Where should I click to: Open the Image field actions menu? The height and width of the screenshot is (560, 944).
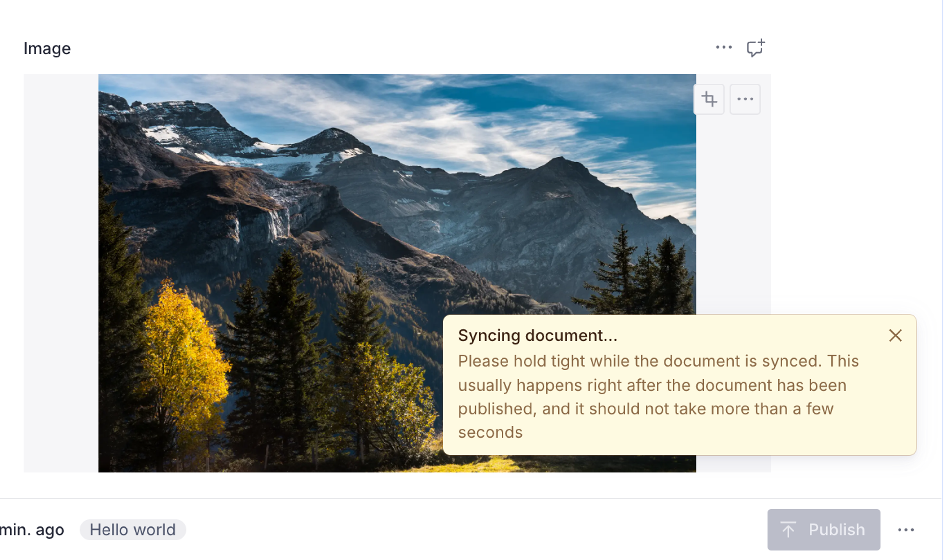723,48
